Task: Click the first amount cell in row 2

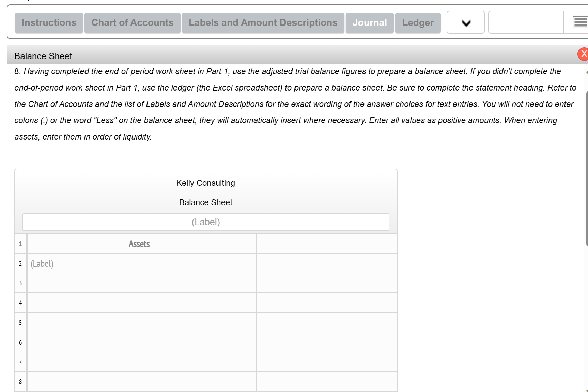Action: pos(291,263)
